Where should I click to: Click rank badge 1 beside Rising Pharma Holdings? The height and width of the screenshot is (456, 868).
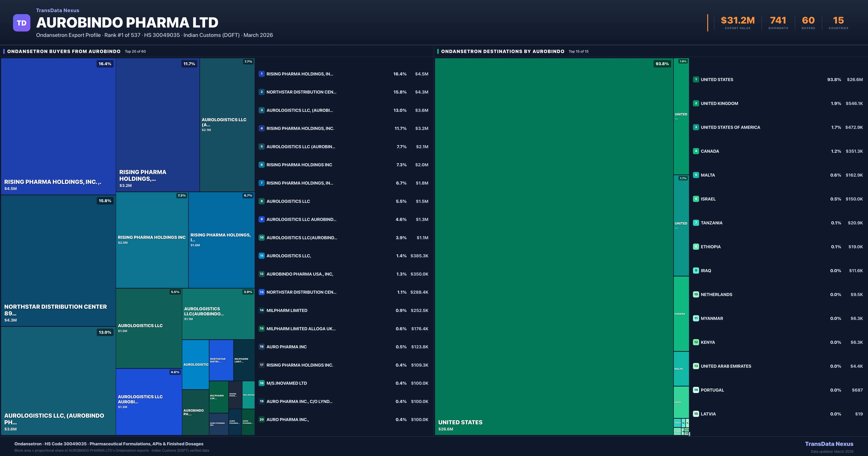pyautogui.click(x=261, y=74)
